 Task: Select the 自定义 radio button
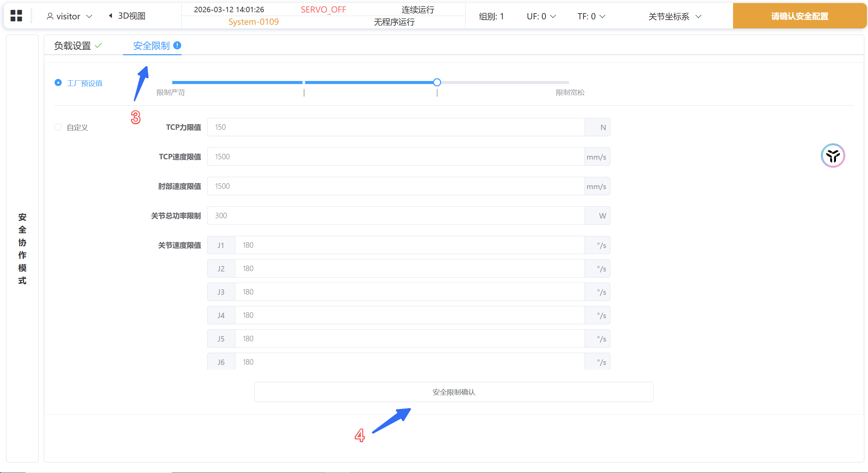pyautogui.click(x=58, y=127)
